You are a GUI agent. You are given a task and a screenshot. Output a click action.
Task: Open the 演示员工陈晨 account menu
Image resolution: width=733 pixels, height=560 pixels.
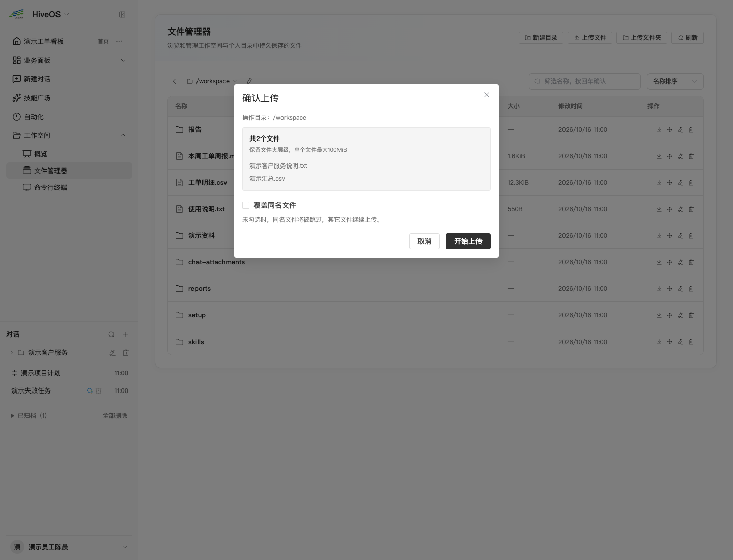[69, 547]
